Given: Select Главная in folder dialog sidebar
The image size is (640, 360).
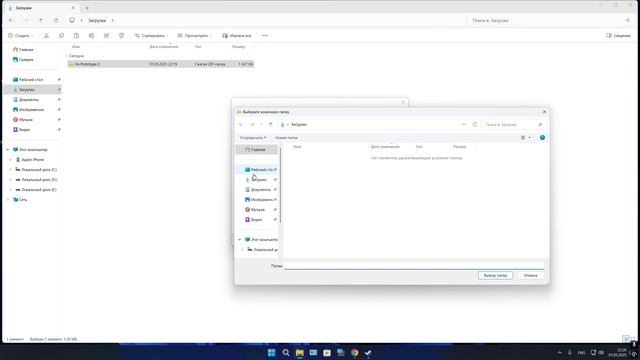Looking at the screenshot, I should tap(256, 150).
